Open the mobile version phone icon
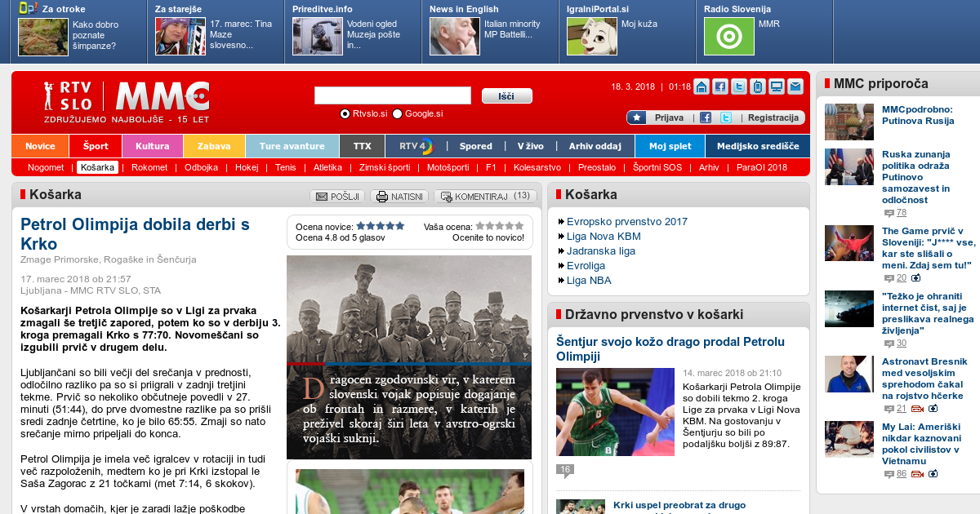 pyautogui.click(x=758, y=86)
